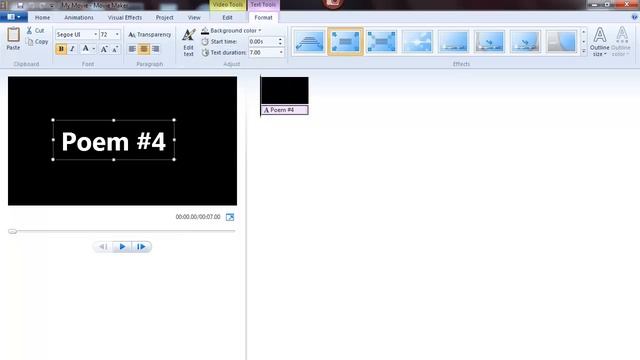Click the preview seek slider handle

(x=13, y=231)
